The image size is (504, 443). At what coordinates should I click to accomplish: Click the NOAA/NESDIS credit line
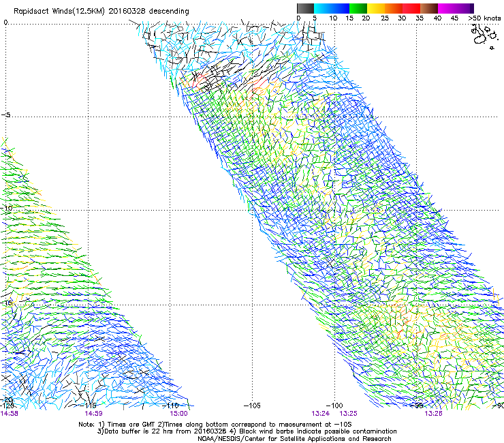(294, 439)
